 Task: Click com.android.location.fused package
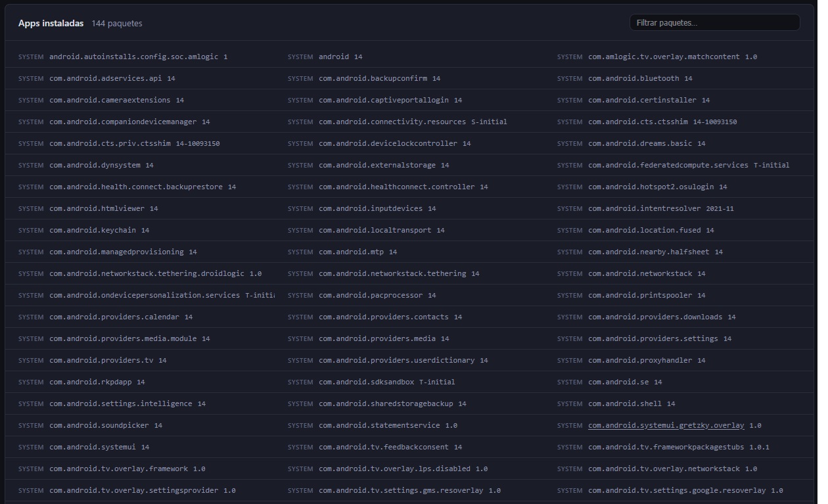click(644, 230)
